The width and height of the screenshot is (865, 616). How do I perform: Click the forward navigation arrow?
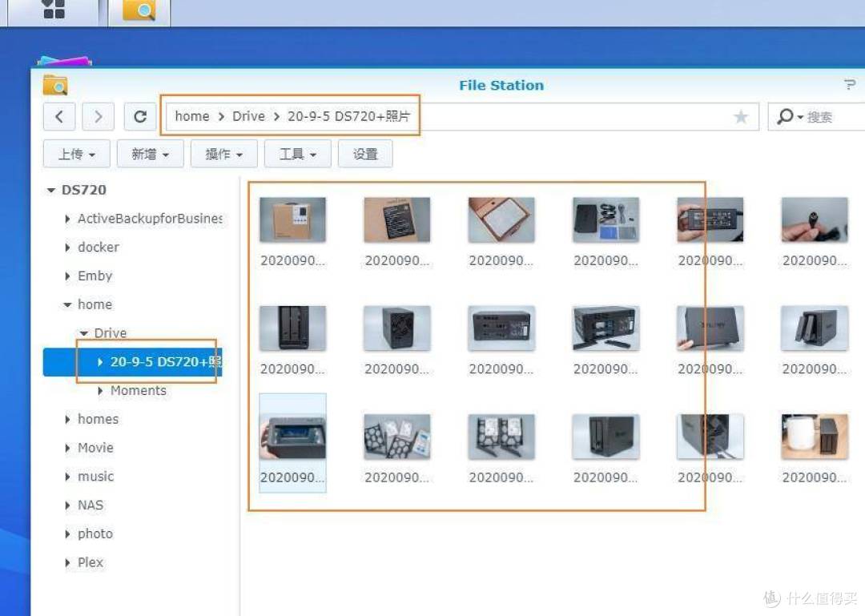(98, 116)
